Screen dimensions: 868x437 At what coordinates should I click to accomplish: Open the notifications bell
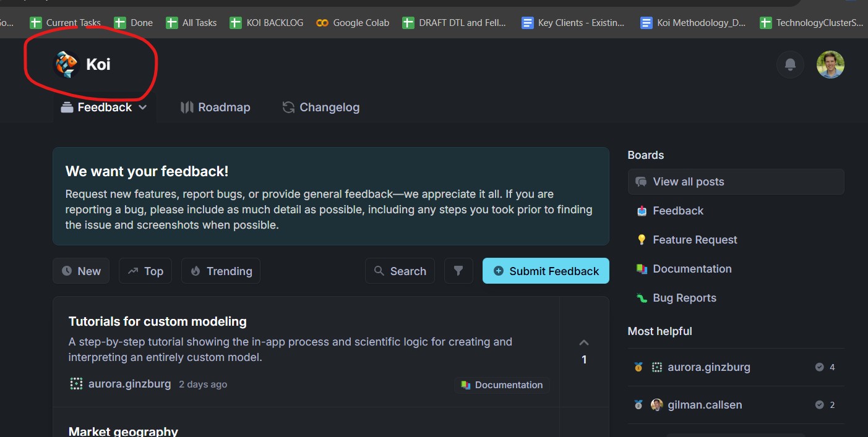[790, 64]
